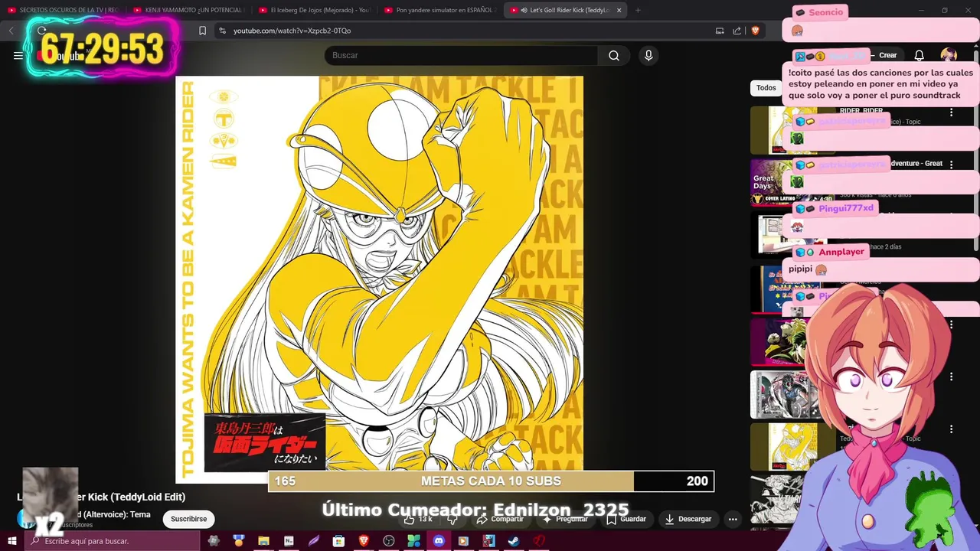Click the Preguntar button
Viewport: 980px width, 551px height.
coord(565,519)
